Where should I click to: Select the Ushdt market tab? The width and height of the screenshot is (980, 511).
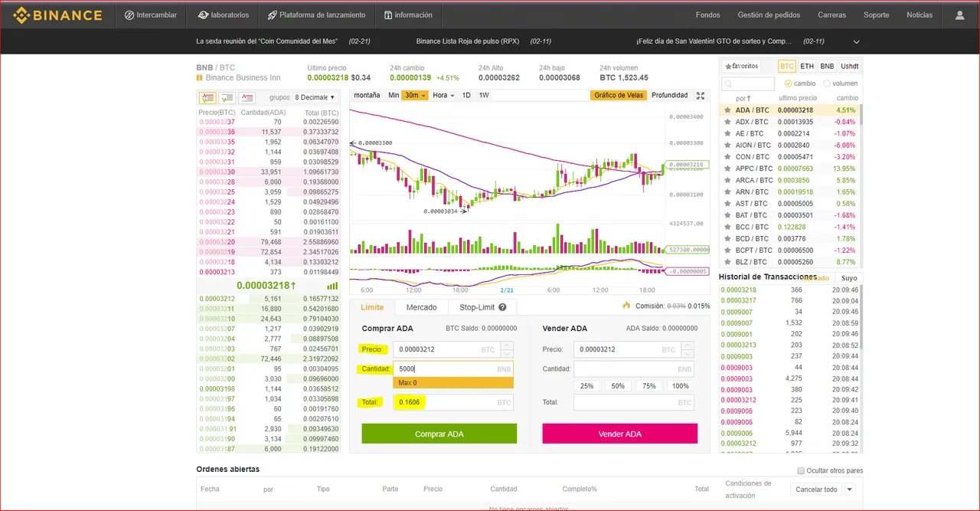849,66
